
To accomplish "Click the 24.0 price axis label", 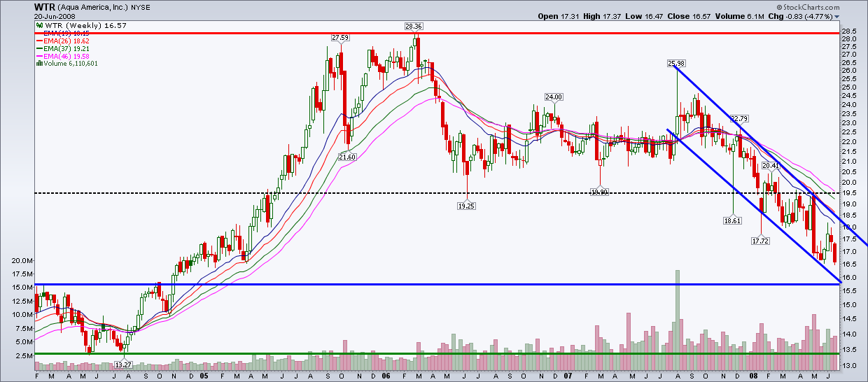I will tap(849, 105).
